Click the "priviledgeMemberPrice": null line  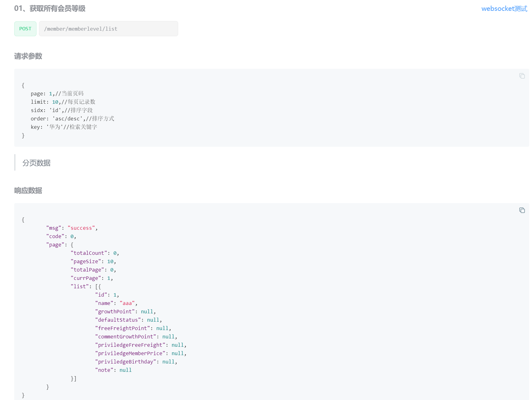point(141,353)
